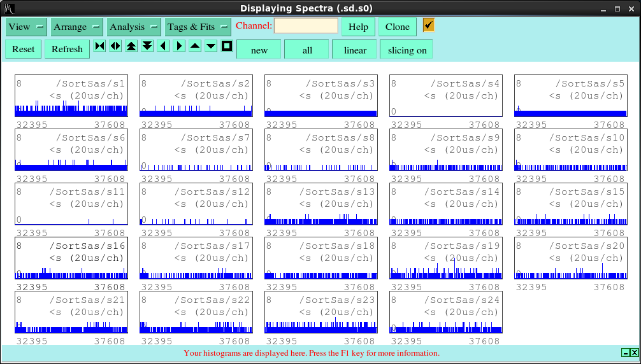
Task: Toggle the linear scale button
Action: pyautogui.click(x=355, y=50)
